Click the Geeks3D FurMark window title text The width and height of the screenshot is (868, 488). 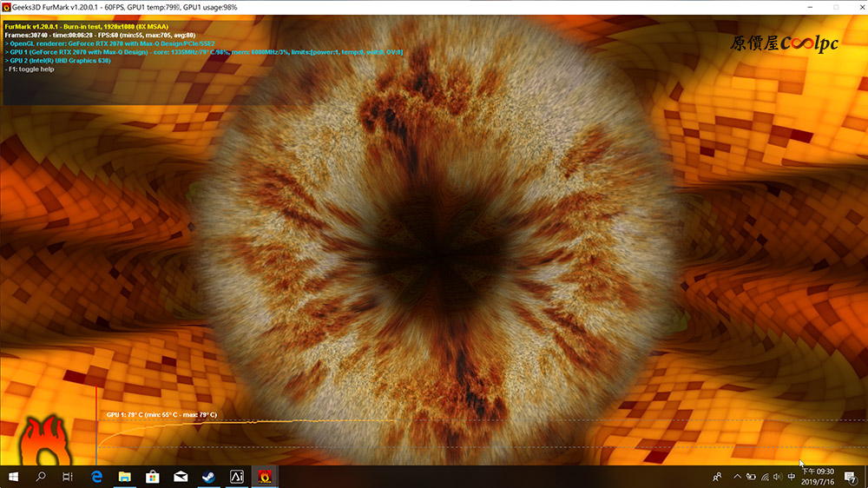(x=124, y=7)
